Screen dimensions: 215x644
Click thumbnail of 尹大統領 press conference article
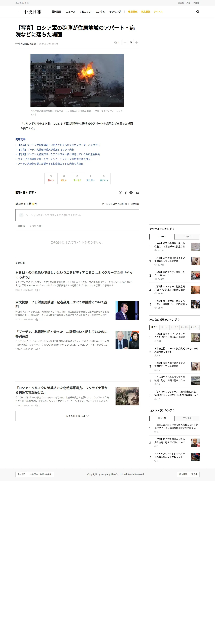pyautogui.click(x=127, y=310)
